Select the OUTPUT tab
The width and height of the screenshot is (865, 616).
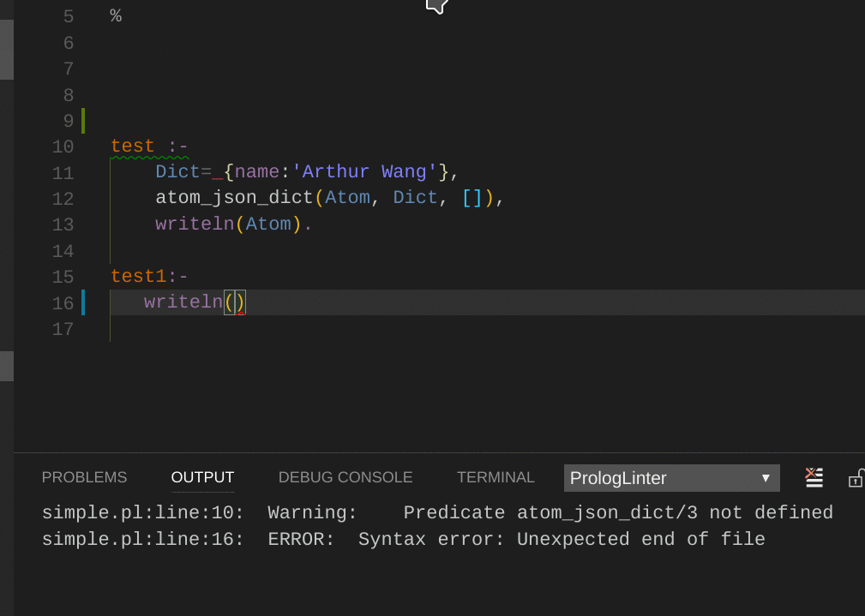[x=202, y=477]
